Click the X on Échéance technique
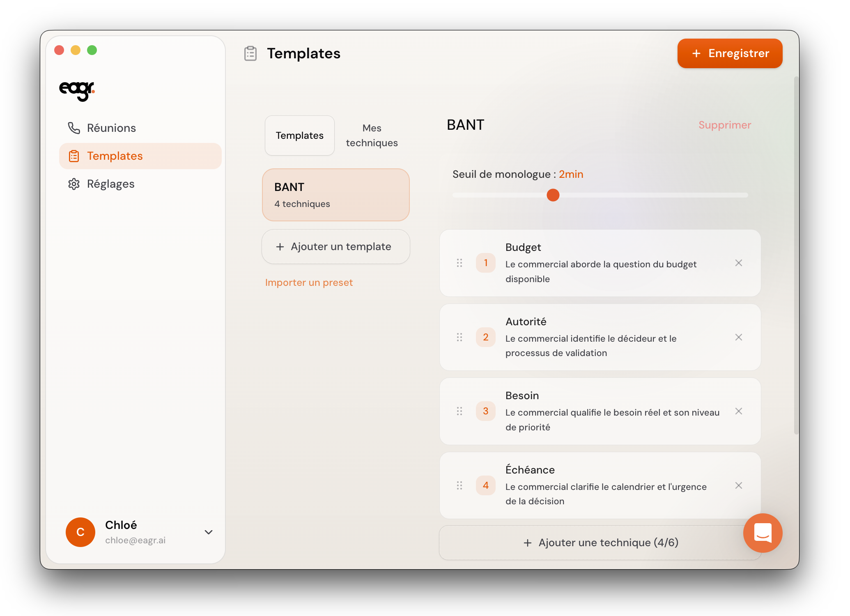This screenshot has height=616, width=850. tap(738, 485)
